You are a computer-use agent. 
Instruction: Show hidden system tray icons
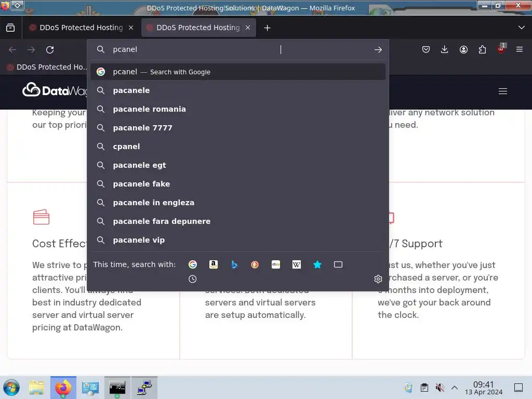coord(455,388)
